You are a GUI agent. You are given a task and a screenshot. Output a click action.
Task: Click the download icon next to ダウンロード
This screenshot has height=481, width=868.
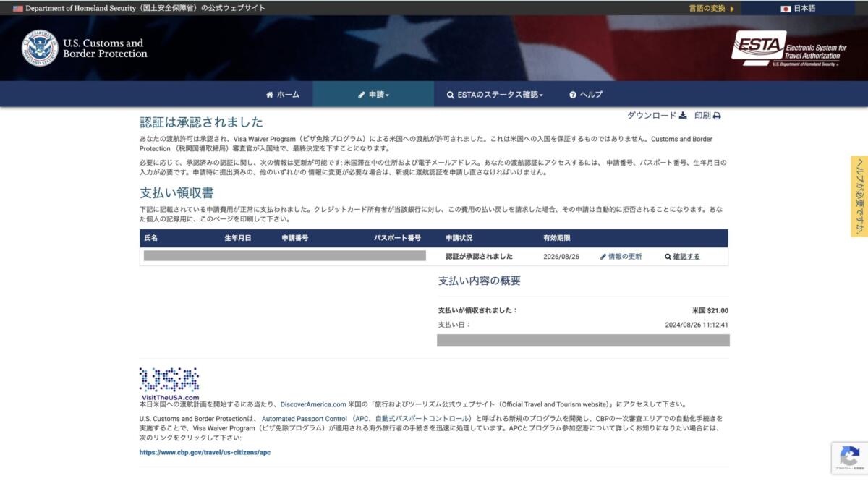pyautogui.click(x=683, y=116)
